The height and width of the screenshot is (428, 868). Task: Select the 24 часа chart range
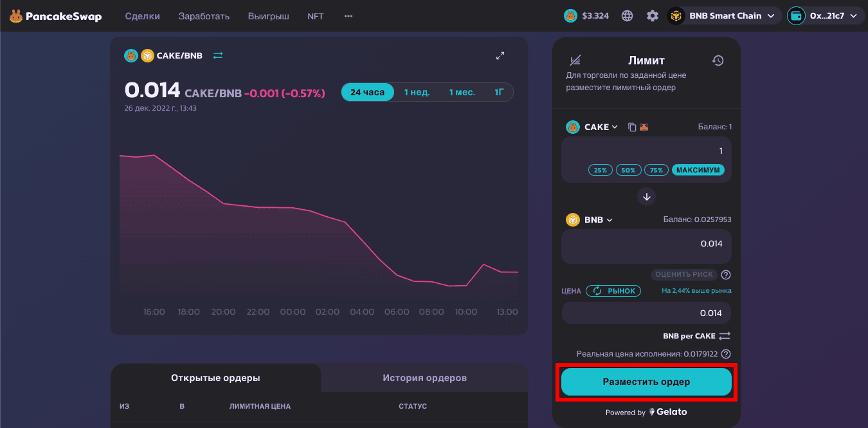pos(367,92)
